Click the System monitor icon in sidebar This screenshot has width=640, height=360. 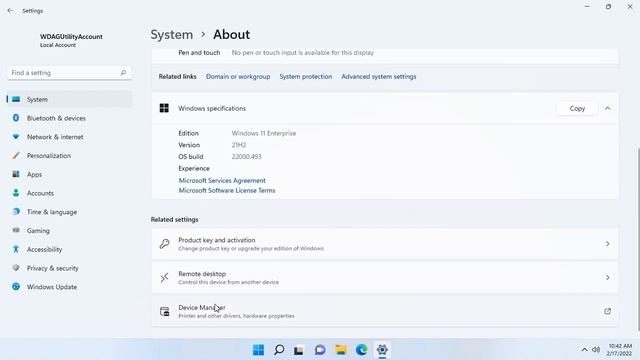tap(16, 99)
